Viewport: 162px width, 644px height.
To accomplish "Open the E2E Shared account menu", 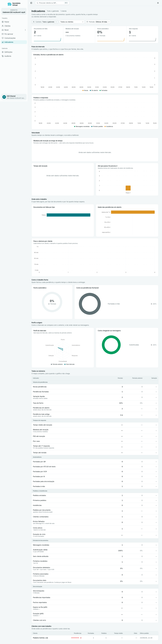I will click(x=14, y=97).
